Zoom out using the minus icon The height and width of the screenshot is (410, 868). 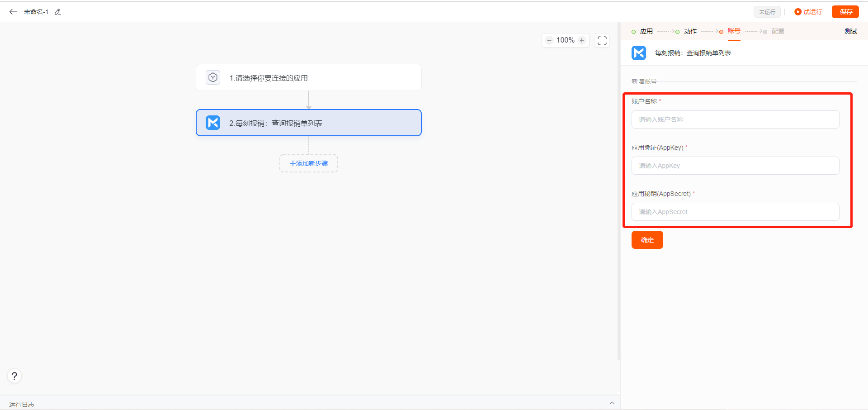[549, 40]
